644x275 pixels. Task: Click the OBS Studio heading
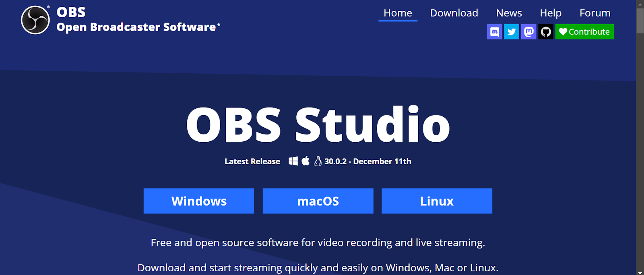318,124
